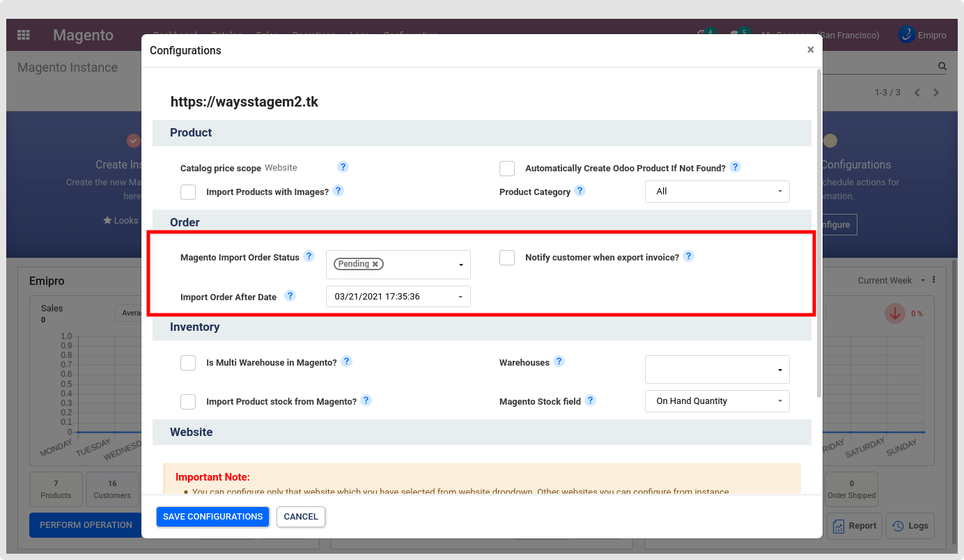Click Perform Operation button
The image size is (964, 560).
[86, 525]
